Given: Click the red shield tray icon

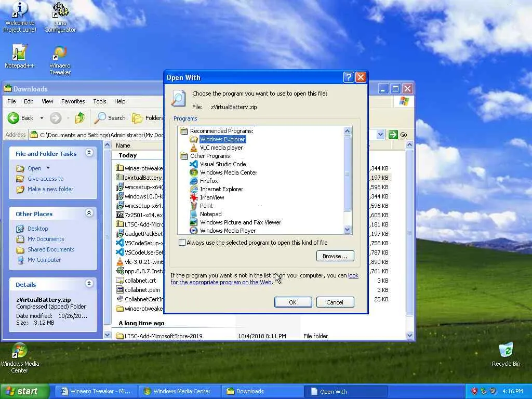Looking at the screenshot, I should [474, 392].
